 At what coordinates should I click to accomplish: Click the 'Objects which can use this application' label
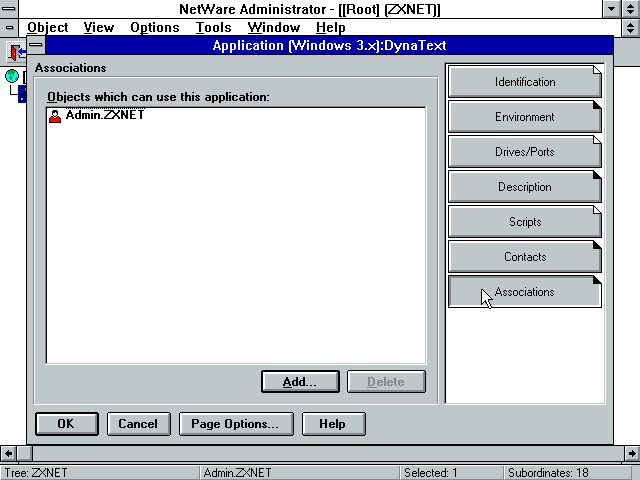(158, 97)
